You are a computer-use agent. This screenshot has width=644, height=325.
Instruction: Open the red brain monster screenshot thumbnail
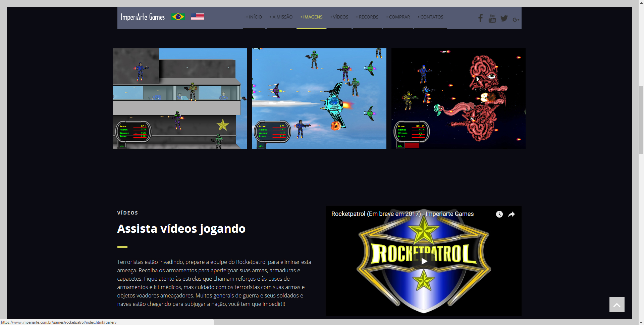[459, 99]
